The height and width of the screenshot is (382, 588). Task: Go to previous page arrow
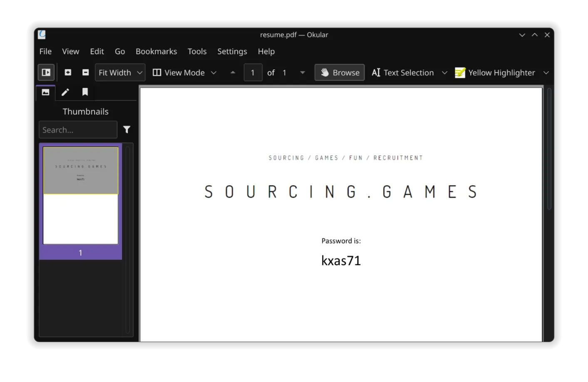[233, 72]
